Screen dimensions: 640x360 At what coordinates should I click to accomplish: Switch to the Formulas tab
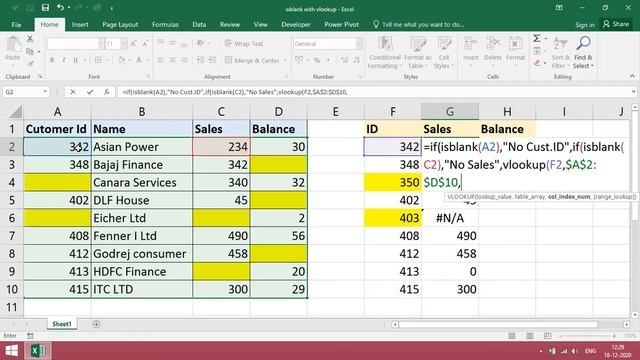165,24
